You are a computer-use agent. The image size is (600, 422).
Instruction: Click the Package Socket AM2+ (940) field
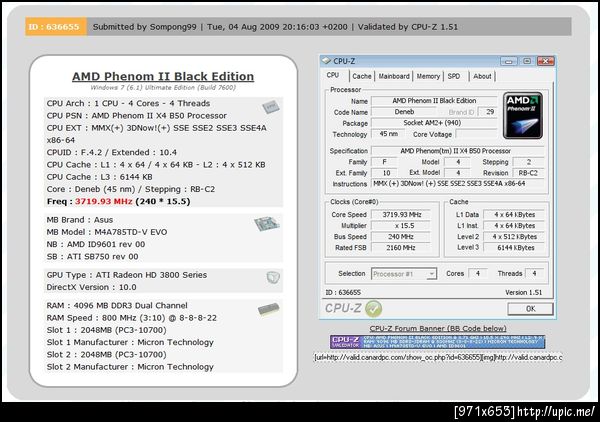[434, 123]
